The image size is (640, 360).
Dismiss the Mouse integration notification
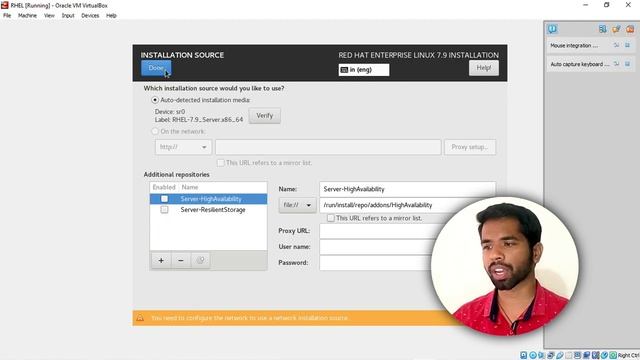coord(628,45)
